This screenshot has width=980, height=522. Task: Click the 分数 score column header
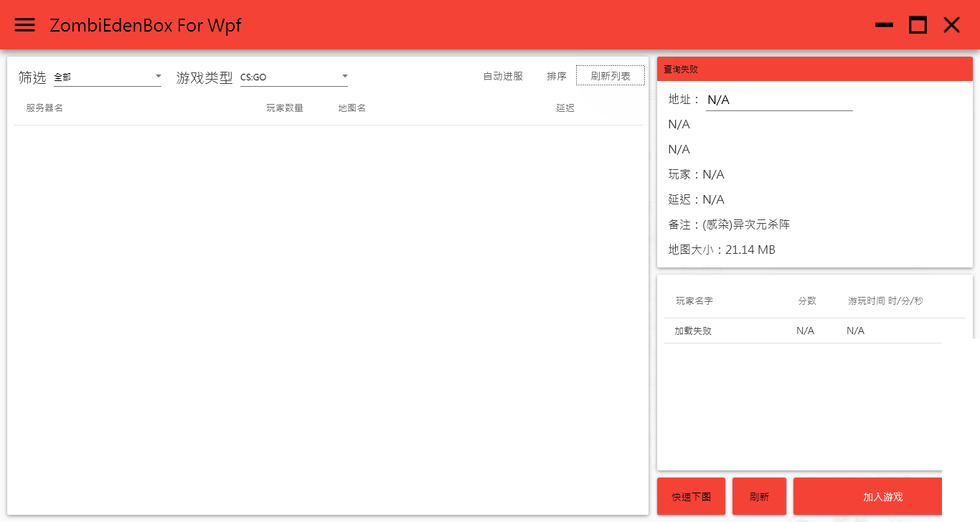pos(807,301)
